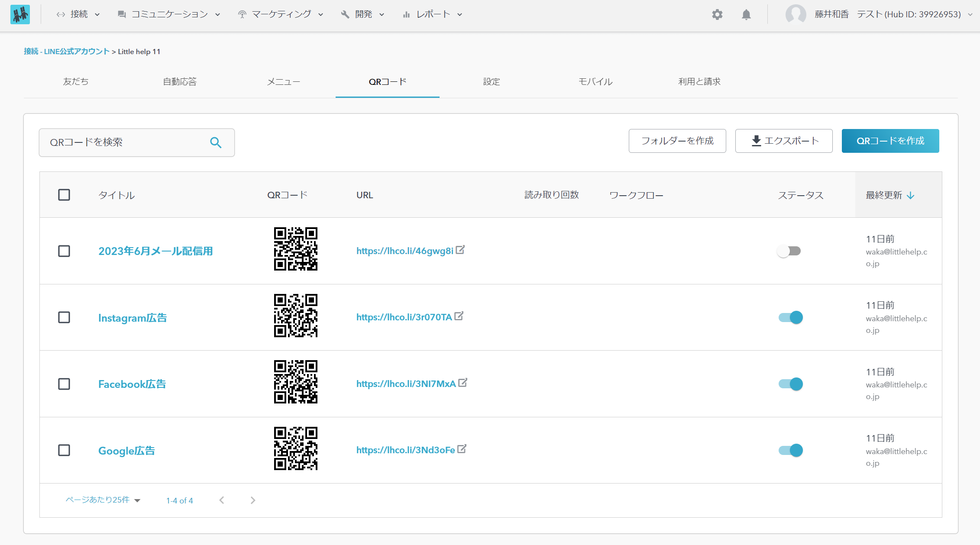Screen dimensions: 980x545
Task: Expand the account dropdown for 藤井和香
Action: [970, 14]
